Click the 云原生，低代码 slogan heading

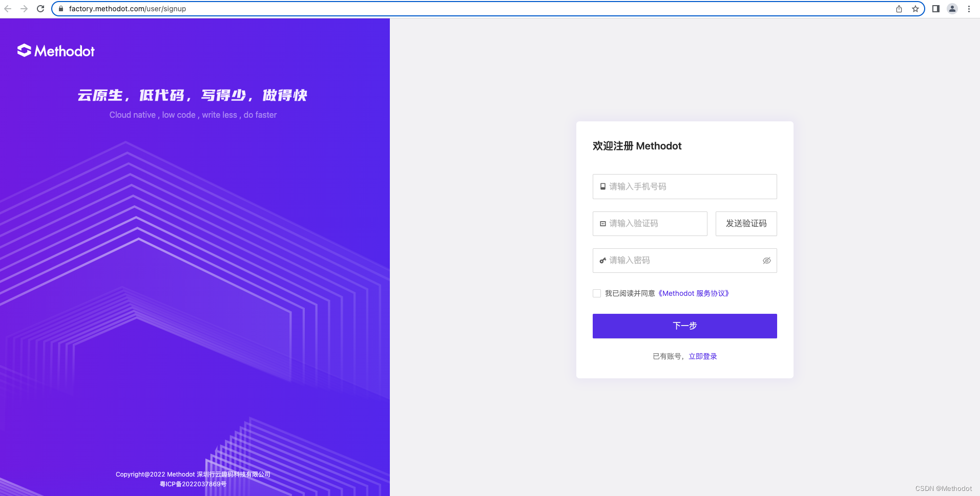(193, 95)
